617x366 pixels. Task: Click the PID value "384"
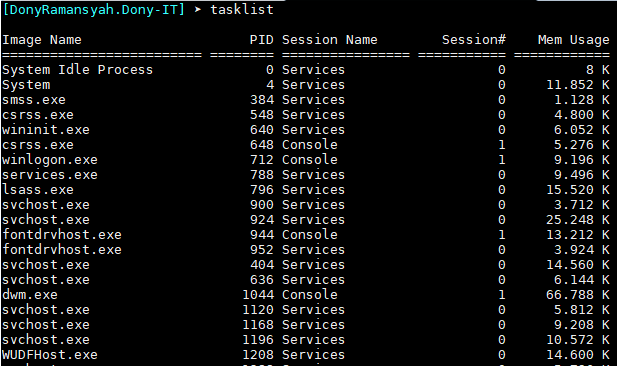[262, 100]
